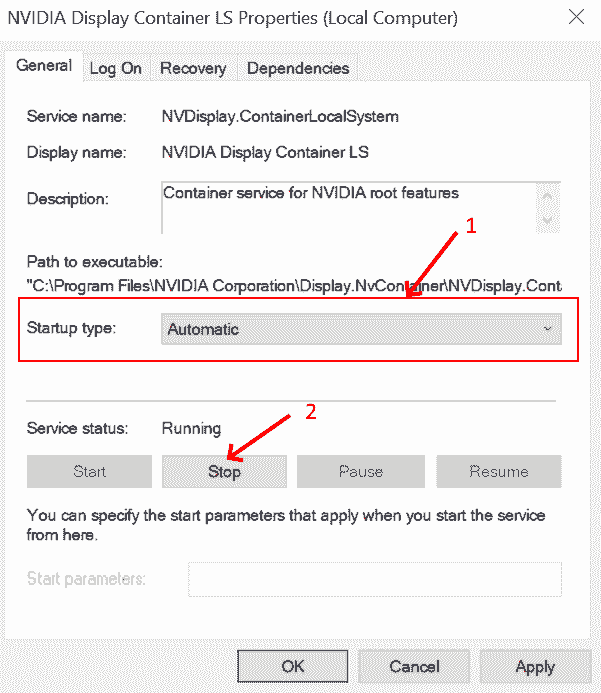This screenshot has height=693, width=601.
Task: Apply the service property changes
Action: pos(535,666)
